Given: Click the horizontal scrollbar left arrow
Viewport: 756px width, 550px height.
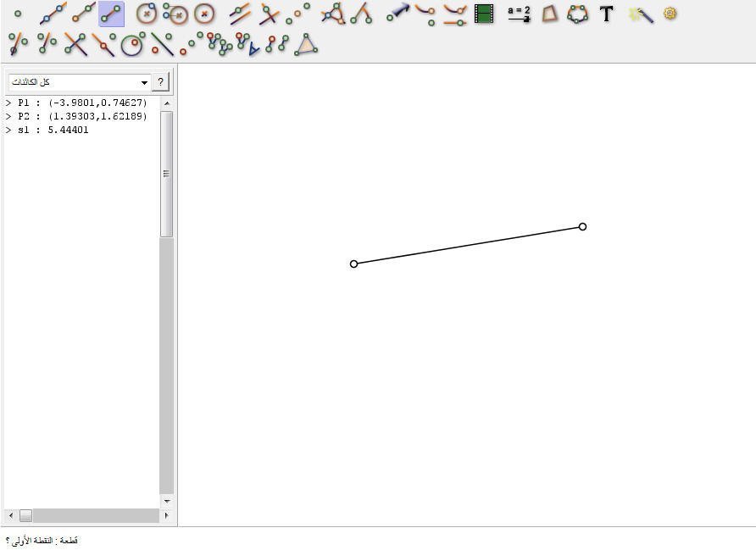Looking at the screenshot, I should (x=11, y=515).
